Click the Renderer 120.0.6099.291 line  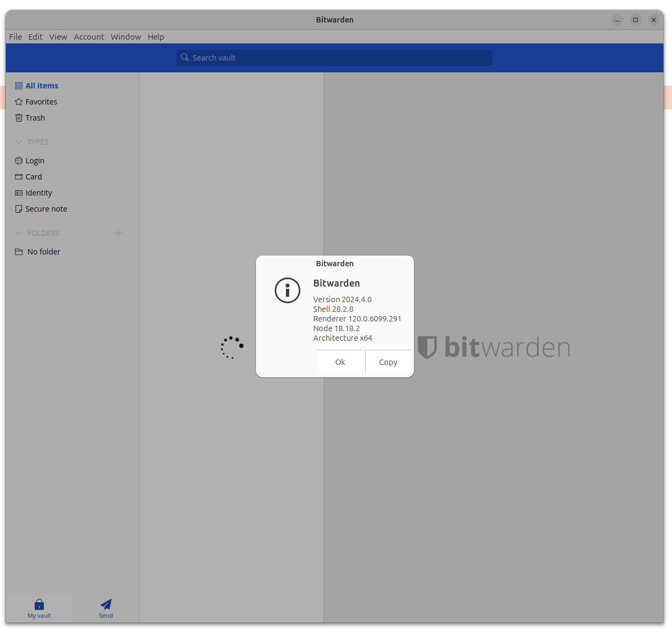(x=357, y=319)
